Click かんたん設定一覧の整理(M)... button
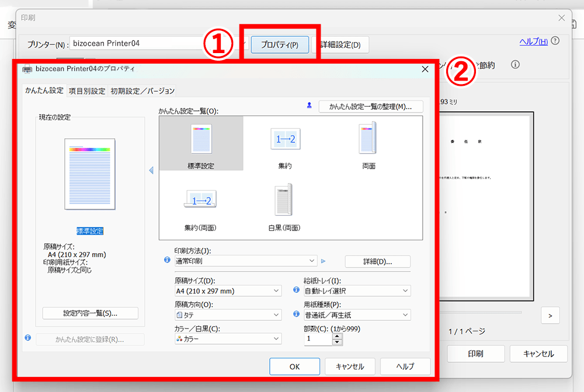The width and height of the screenshot is (584, 392). click(371, 107)
